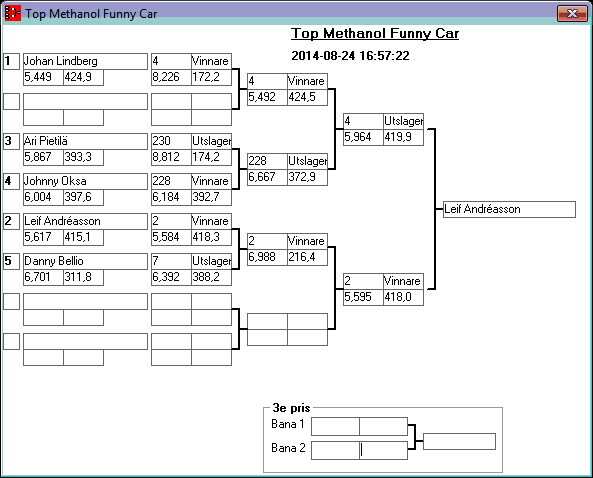Click the 393,3 speed cell
Viewport: 593px width, 478px height.
point(83,157)
